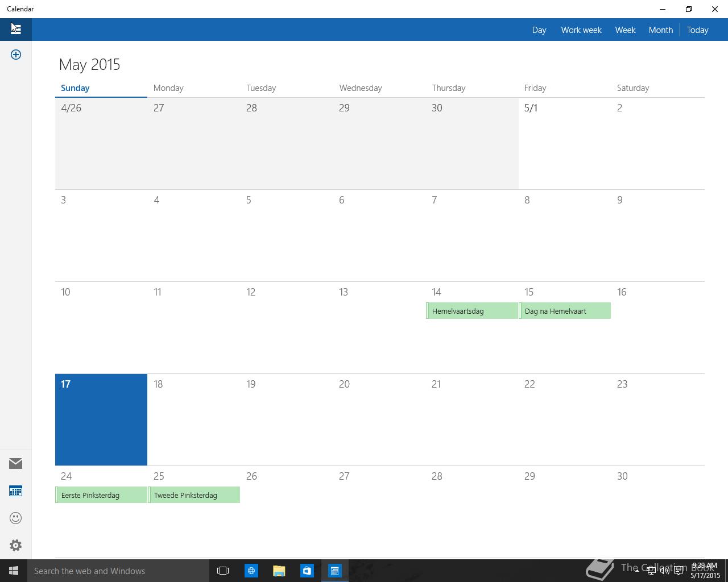This screenshot has height=582, width=728.
Task: Switch to the Mail app icon
Action: click(x=16, y=463)
